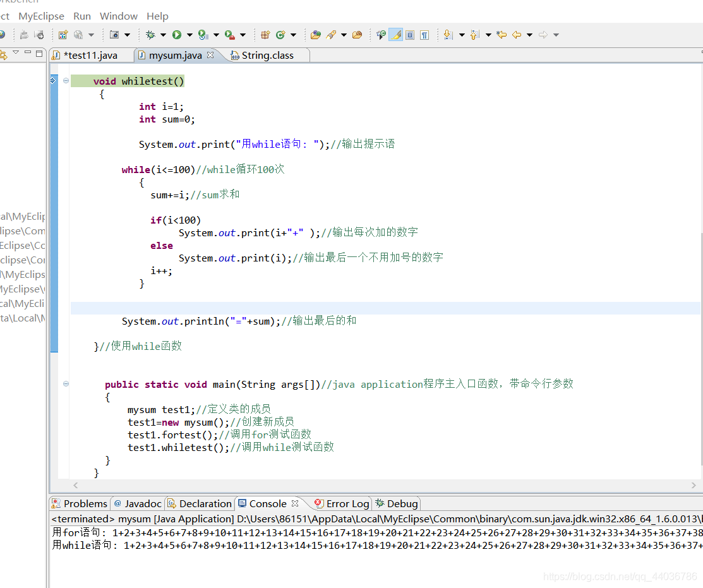Open the Run menu
Screen dimensions: 703x588
[x=82, y=16]
